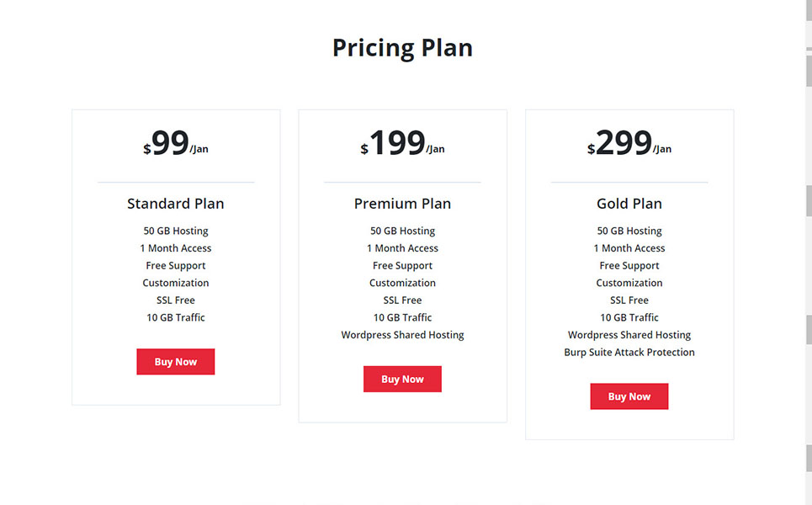Click Wordpress Shared Hosting in Premium Plan
The image size is (812, 505).
click(402, 335)
